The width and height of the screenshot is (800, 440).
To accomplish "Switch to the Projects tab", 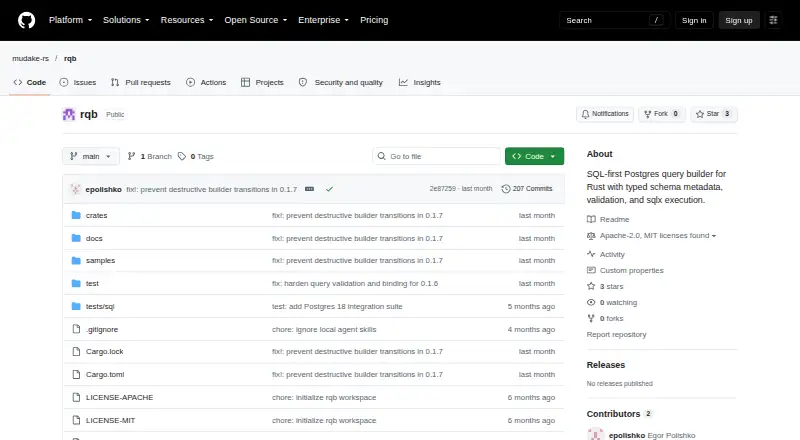I will click(262, 82).
